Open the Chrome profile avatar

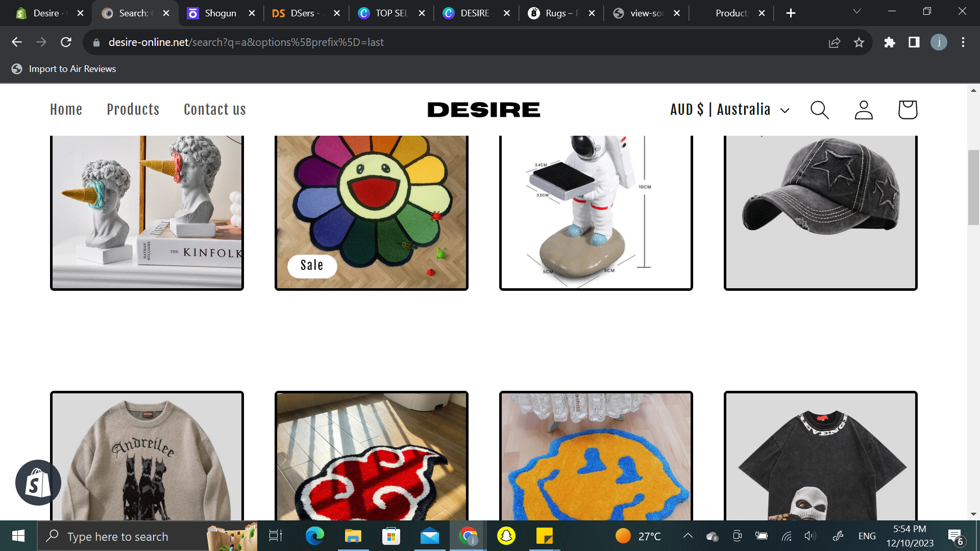(x=939, y=42)
